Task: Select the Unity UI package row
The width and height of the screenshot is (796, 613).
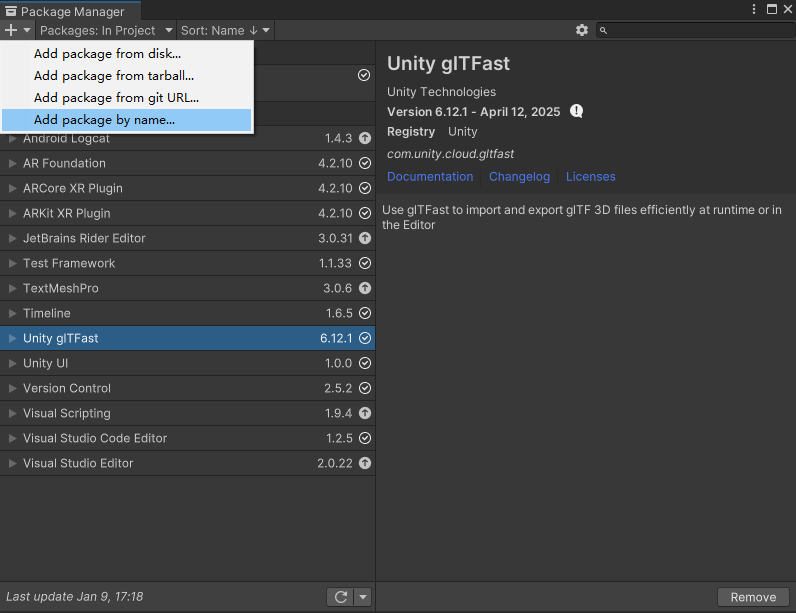Action: (x=187, y=363)
